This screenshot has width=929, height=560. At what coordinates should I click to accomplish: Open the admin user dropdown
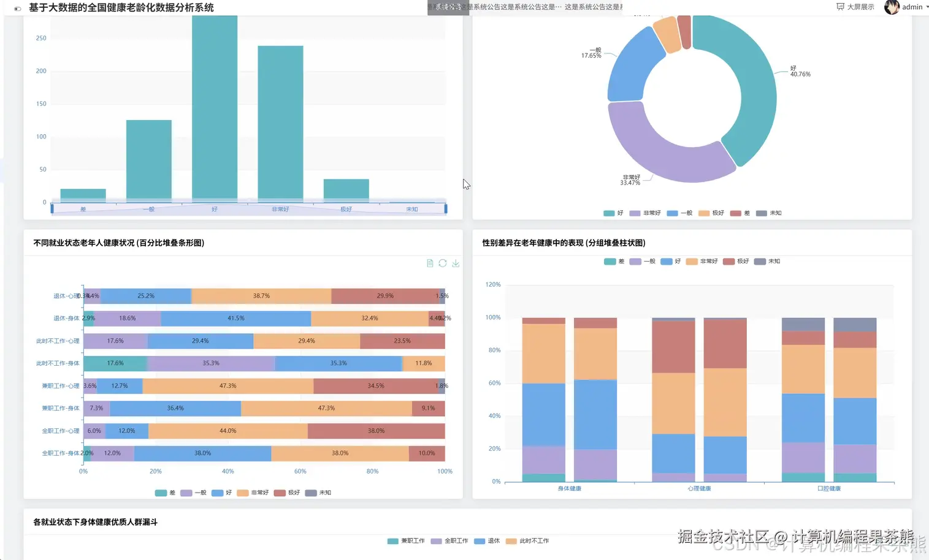pyautogui.click(x=914, y=7)
